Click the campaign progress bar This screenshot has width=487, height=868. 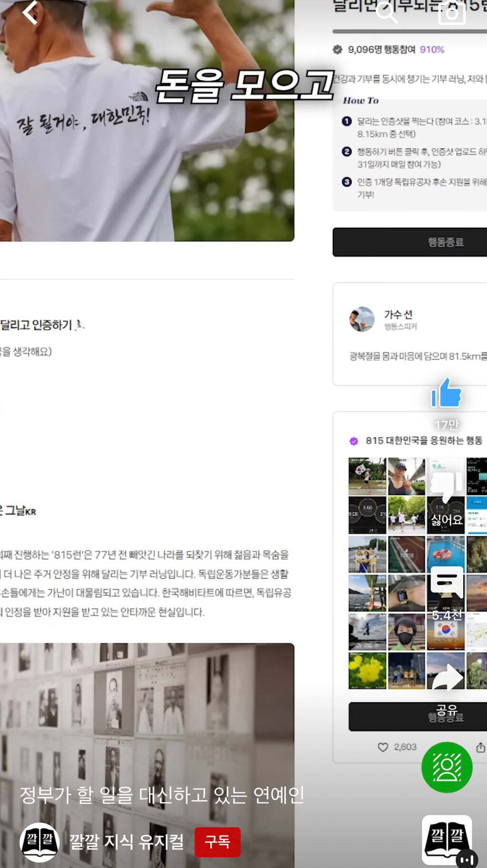(x=409, y=31)
